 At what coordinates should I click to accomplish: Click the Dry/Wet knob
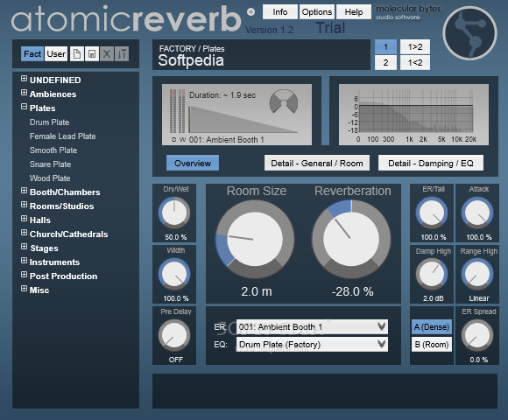(174, 213)
